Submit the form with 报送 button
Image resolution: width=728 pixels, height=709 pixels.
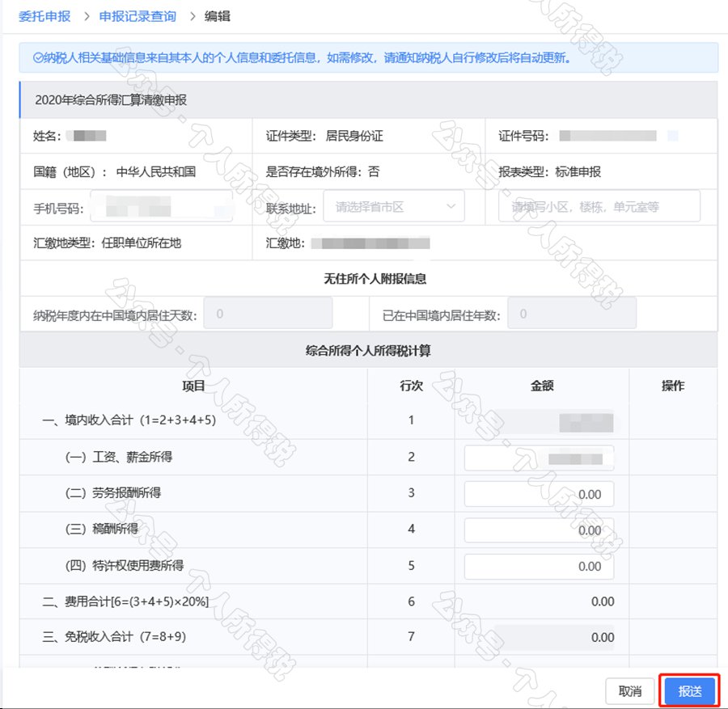coord(689,691)
